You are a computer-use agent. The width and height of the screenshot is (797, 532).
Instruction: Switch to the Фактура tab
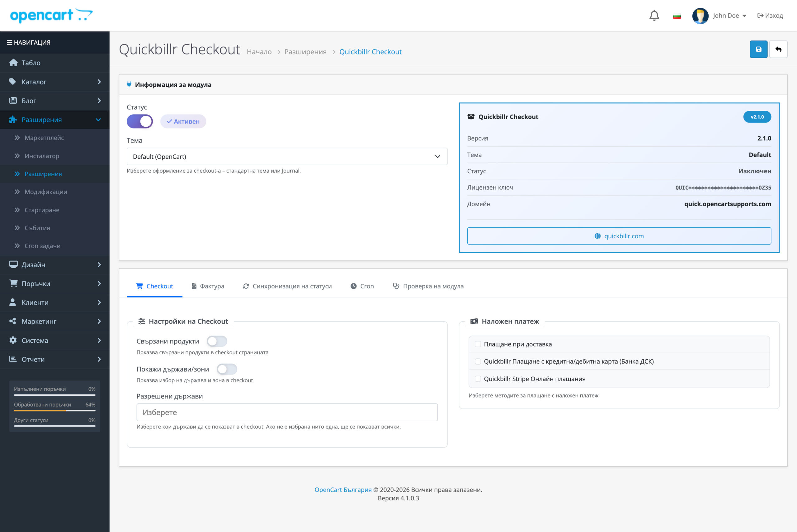click(x=208, y=286)
